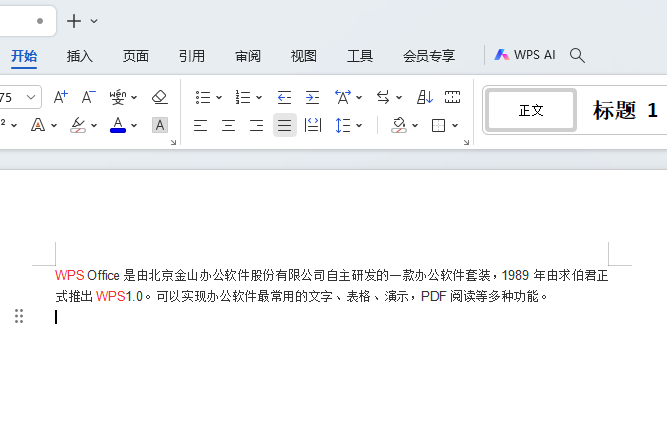Increase paragraph indent
This screenshot has height=443, width=667.
click(x=312, y=97)
